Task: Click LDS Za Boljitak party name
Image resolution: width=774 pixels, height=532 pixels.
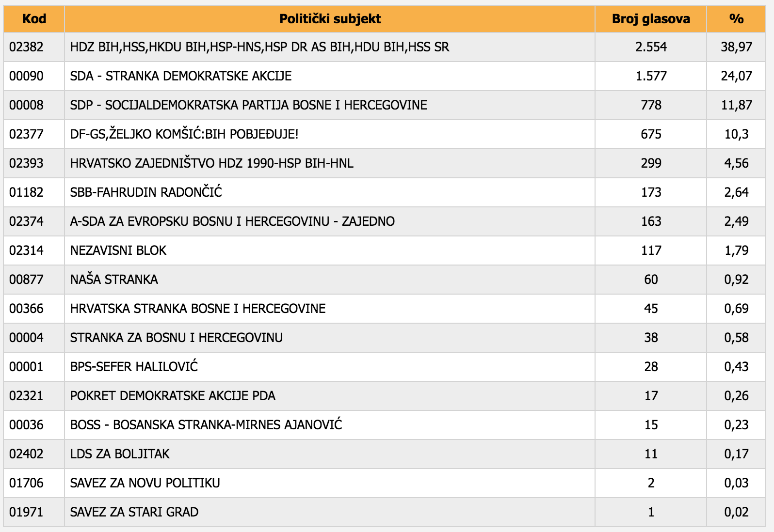Action: coord(120,454)
